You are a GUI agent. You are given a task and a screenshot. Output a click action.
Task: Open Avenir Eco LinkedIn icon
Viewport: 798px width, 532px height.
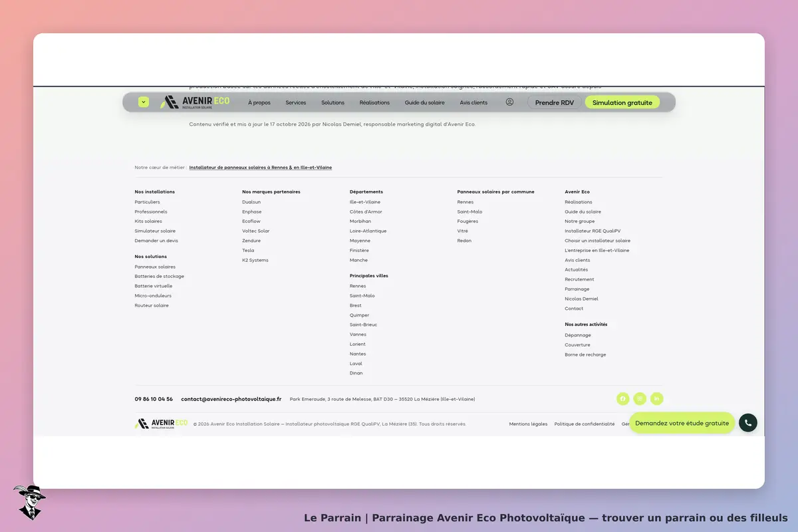pyautogui.click(x=657, y=399)
